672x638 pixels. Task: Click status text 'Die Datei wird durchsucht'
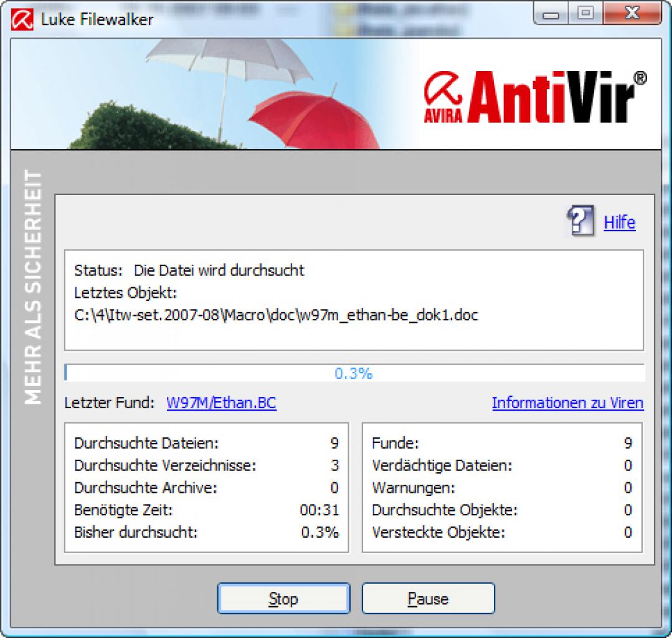[x=219, y=270]
